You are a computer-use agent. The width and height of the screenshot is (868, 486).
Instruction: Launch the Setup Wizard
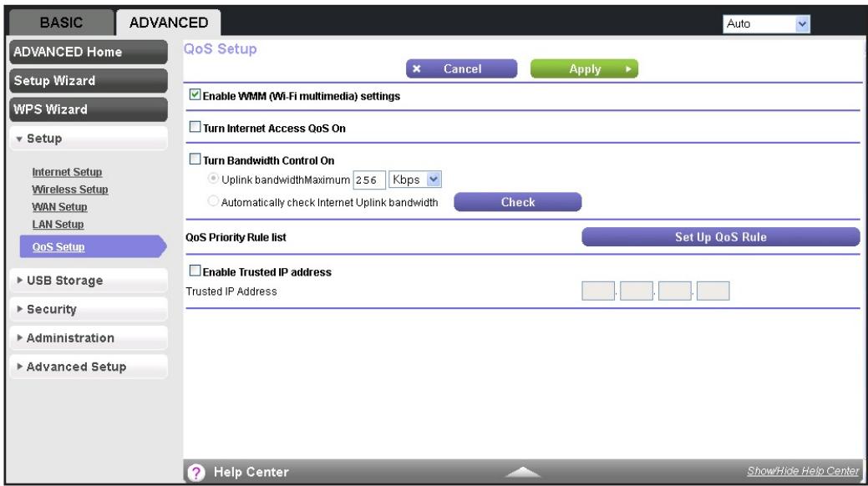pyautogui.click(x=89, y=81)
